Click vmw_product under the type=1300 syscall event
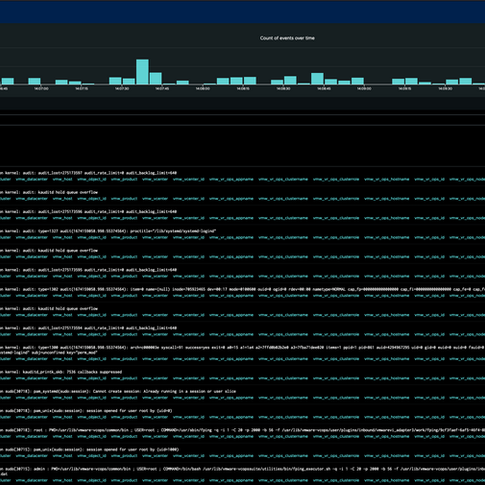The height and width of the screenshot is (485, 485). 124,359
